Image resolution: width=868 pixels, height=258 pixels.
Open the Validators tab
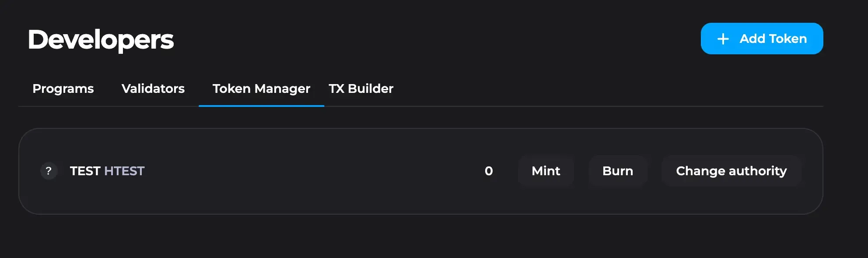pyautogui.click(x=153, y=88)
